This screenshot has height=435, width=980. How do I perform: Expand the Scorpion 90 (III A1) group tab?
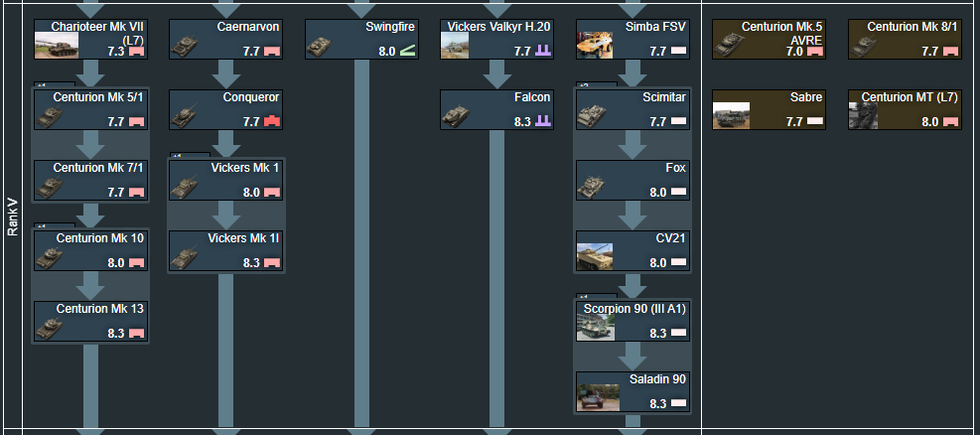click(x=584, y=297)
